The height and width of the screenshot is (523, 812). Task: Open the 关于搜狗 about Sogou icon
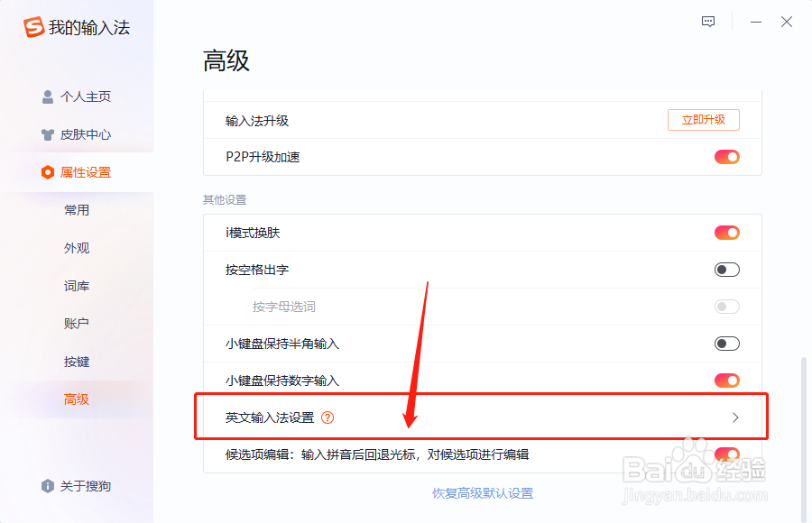[x=47, y=486]
